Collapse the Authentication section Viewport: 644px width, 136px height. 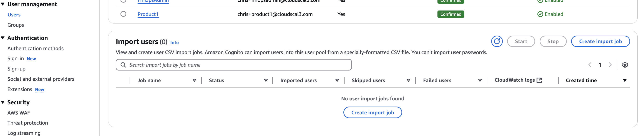pos(3,38)
